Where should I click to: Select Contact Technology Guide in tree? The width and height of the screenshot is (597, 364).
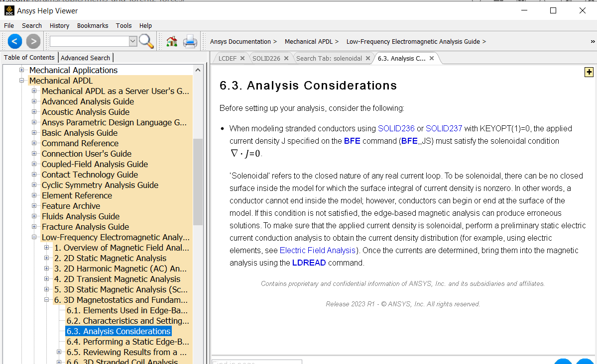(90, 175)
